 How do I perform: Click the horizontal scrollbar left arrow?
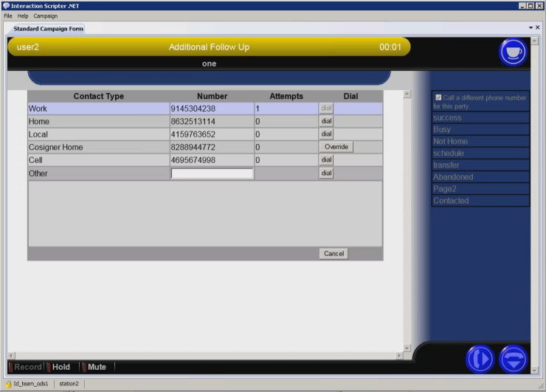coord(10,356)
